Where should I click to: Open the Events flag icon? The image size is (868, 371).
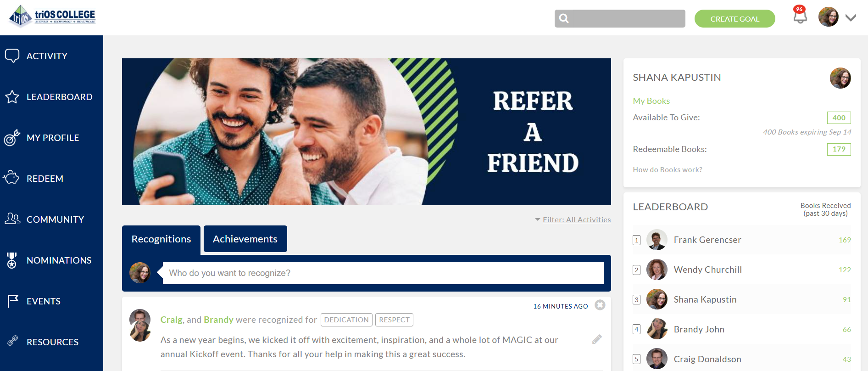click(x=13, y=301)
